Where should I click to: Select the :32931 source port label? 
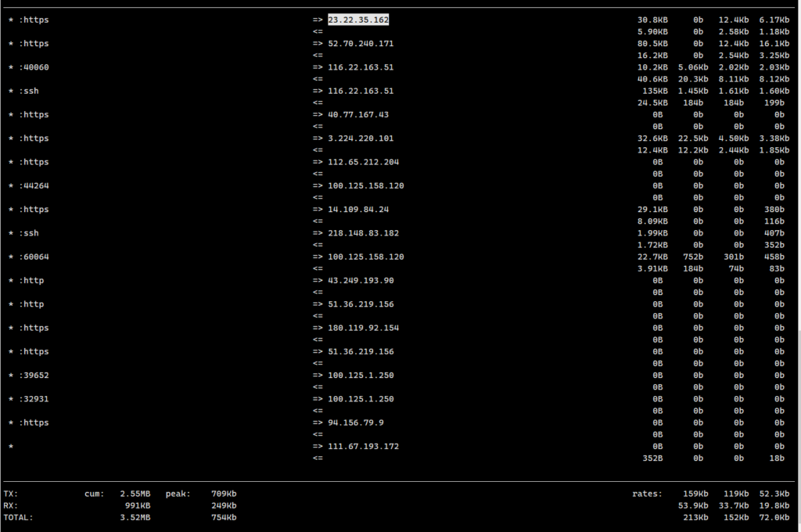pos(34,399)
